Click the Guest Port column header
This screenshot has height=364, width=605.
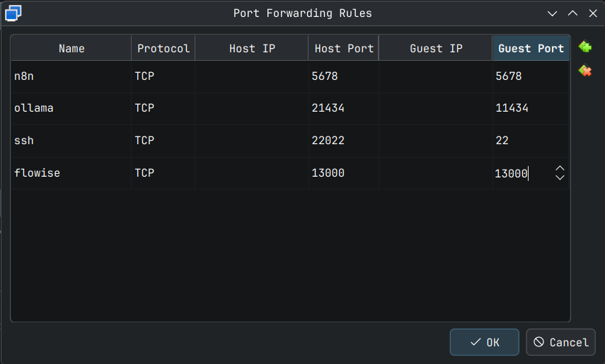pos(531,48)
